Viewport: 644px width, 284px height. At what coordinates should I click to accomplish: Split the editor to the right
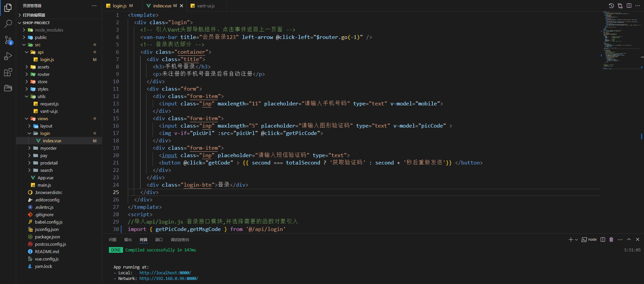[x=629, y=6]
